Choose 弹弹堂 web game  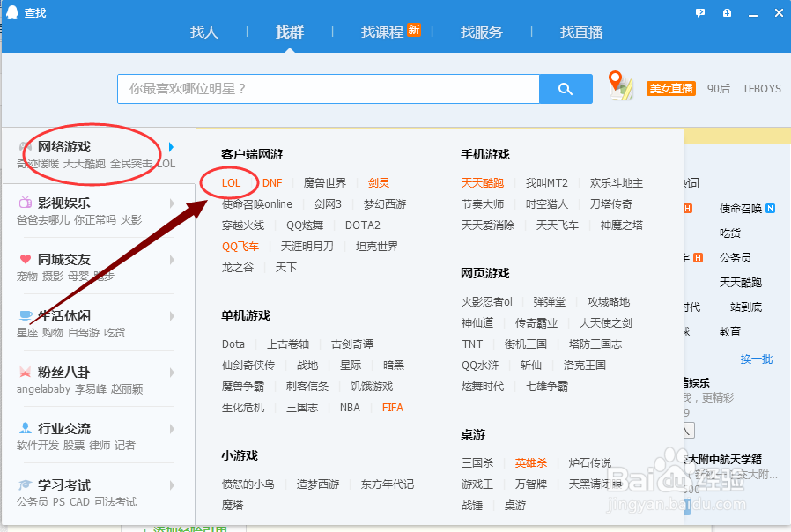pos(550,302)
